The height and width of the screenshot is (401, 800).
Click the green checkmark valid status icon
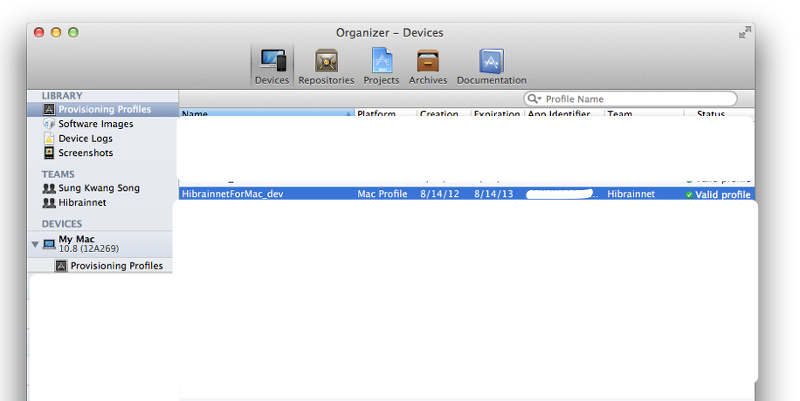coord(689,195)
